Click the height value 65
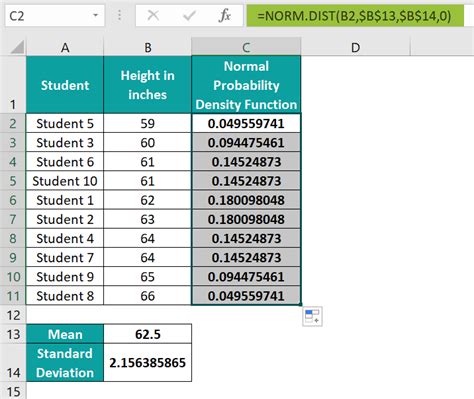The height and width of the screenshot is (399, 474). coord(148,277)
